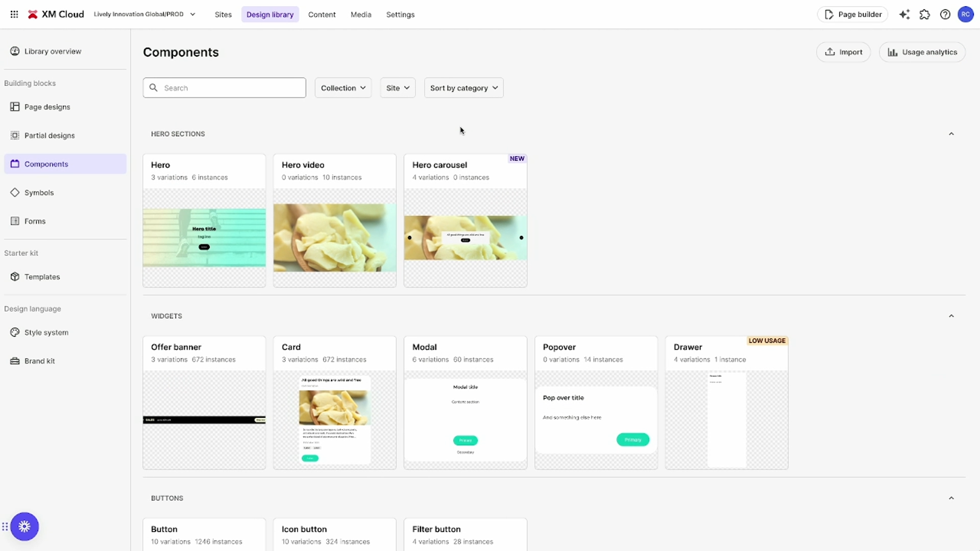Open the app launcher grid icon
The width and height of the screenshot is (980, 551).
pos(14,14)
